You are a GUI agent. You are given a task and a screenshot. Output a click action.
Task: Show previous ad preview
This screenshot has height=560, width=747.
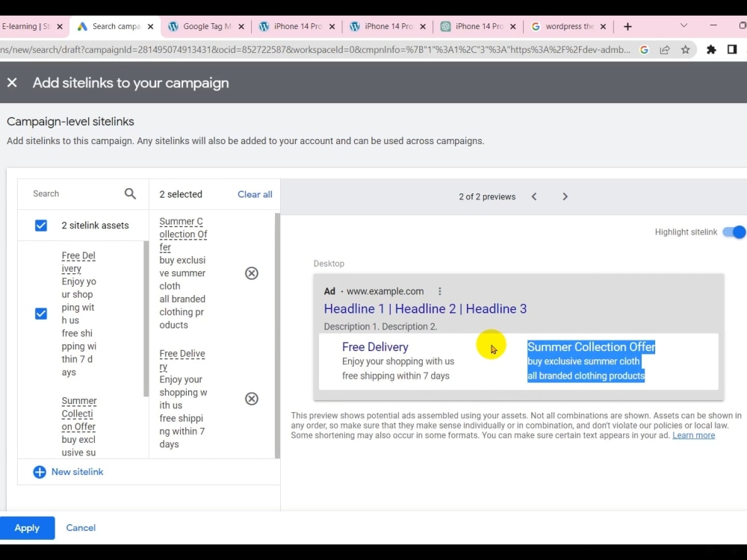coord(534,196)
